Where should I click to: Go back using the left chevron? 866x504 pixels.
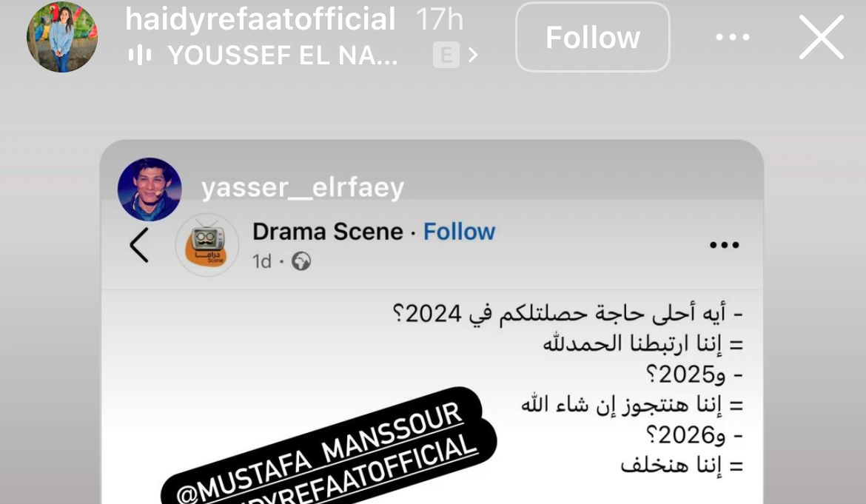139,244
